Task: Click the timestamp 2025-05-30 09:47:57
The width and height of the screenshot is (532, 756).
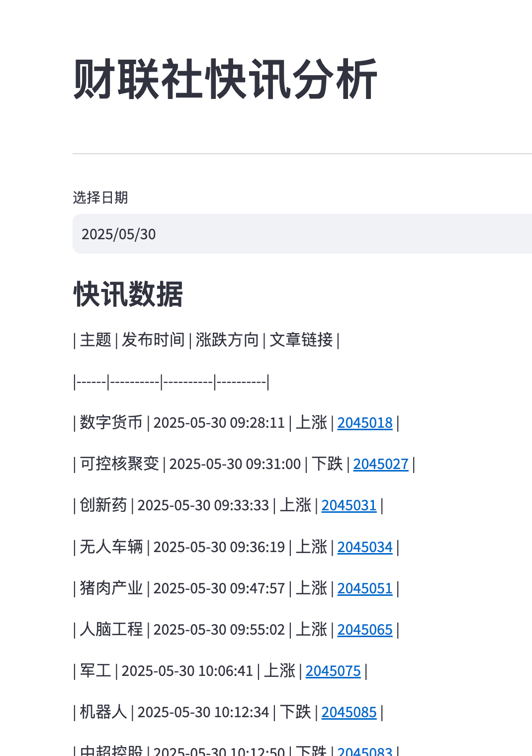Action: coord(219,588)
